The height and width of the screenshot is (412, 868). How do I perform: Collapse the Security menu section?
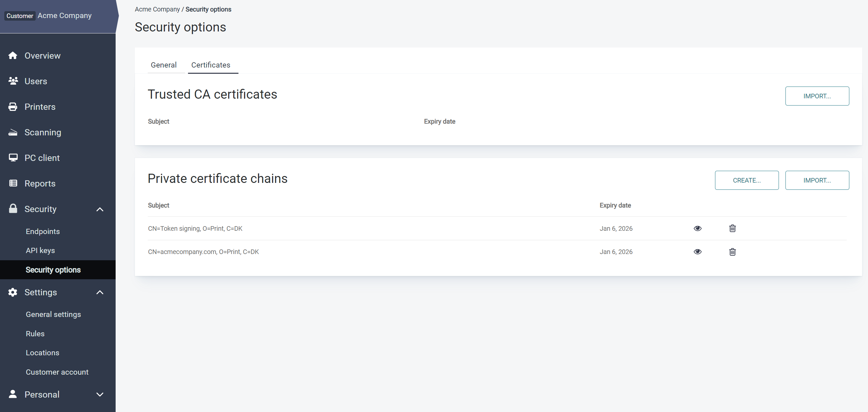(100, 209)
